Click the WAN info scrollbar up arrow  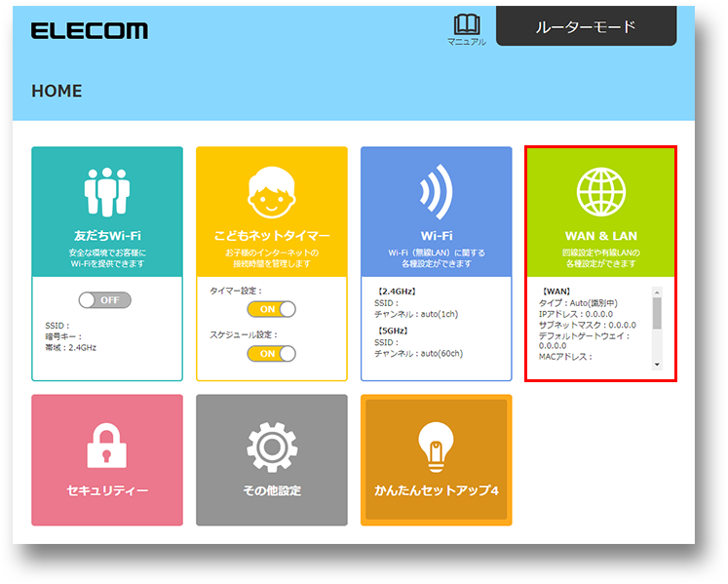pyautogui.click(x=657, y=292)
